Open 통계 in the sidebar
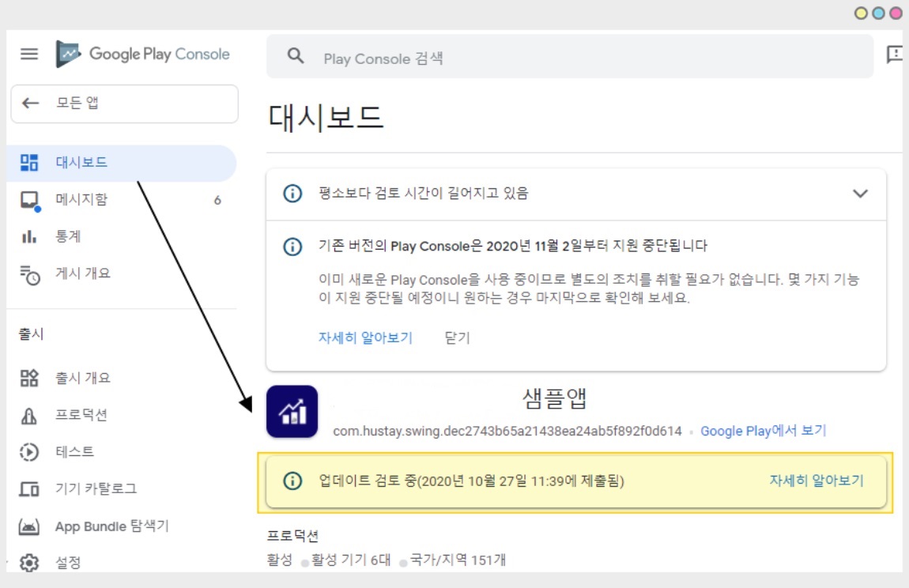909x588 pixels. click(x=122, y=236)
